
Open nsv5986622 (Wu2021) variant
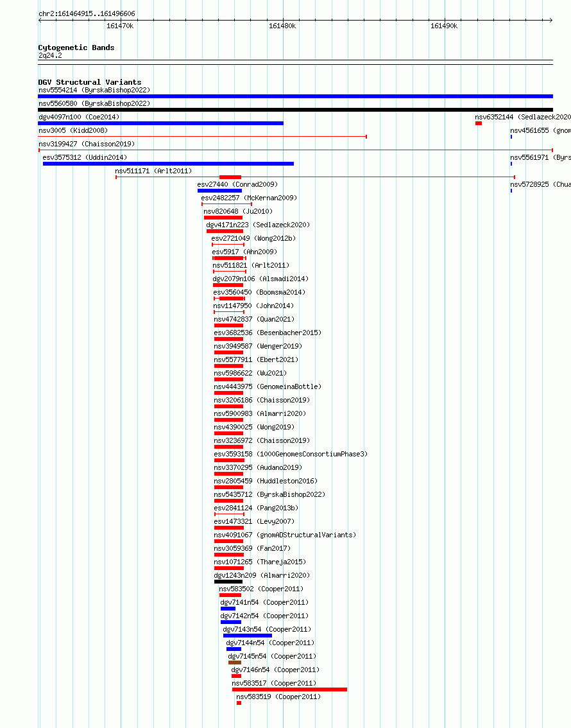click(250, 373)
